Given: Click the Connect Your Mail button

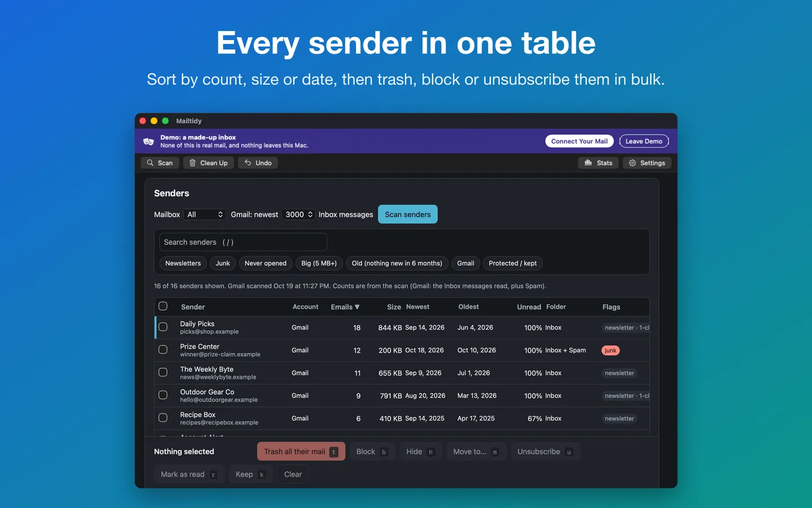Looking at the screenshot, I should click(580, 141).
